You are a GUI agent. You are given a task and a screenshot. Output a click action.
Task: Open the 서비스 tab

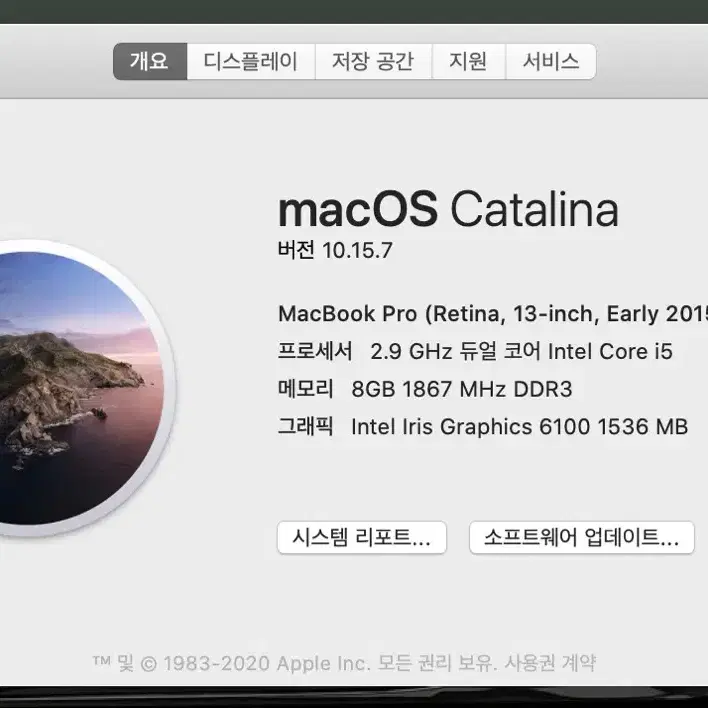pos(551,61)
